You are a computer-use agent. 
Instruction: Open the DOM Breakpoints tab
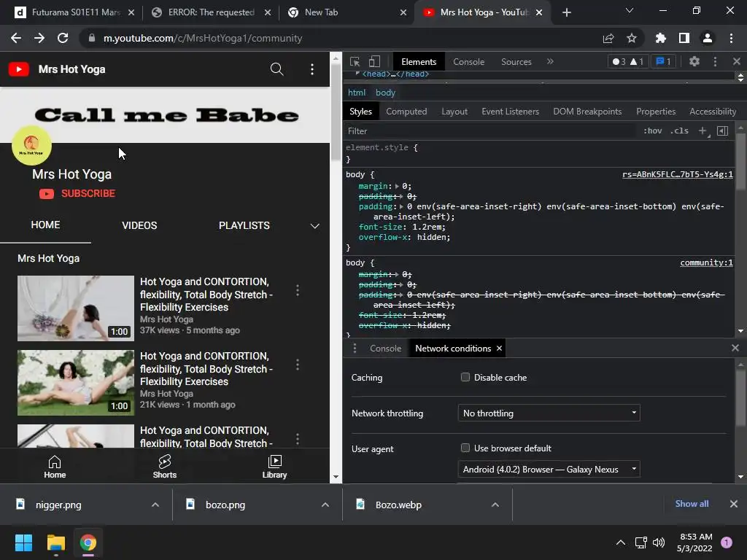pos(587,112)
